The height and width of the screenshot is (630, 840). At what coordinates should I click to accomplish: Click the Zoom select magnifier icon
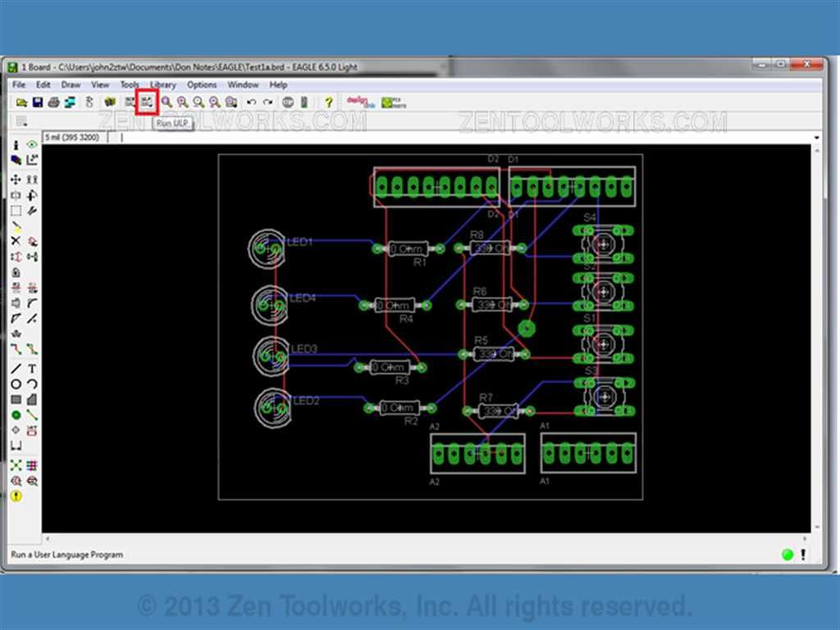(x=231, y=103)
